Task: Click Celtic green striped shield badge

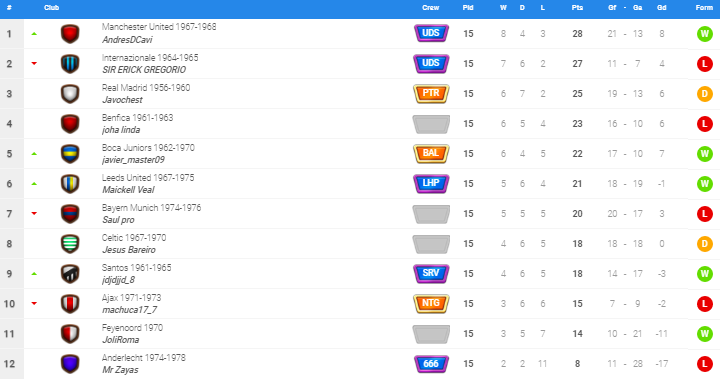Action: (70, 244)
